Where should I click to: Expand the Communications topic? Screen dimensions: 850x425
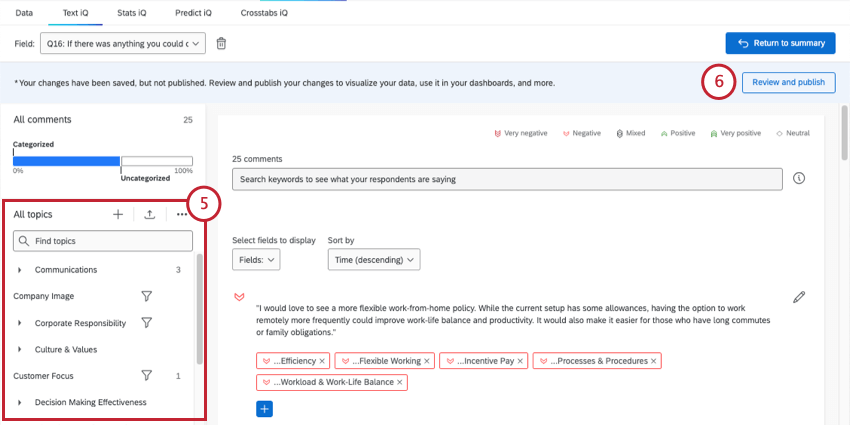(x=20, y=270)
